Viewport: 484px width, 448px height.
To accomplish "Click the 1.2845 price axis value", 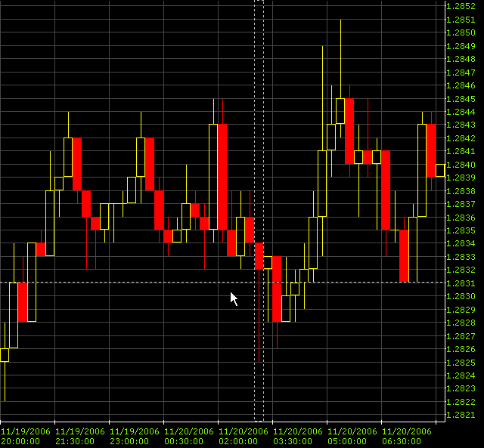I will click(x=461, y=99).
